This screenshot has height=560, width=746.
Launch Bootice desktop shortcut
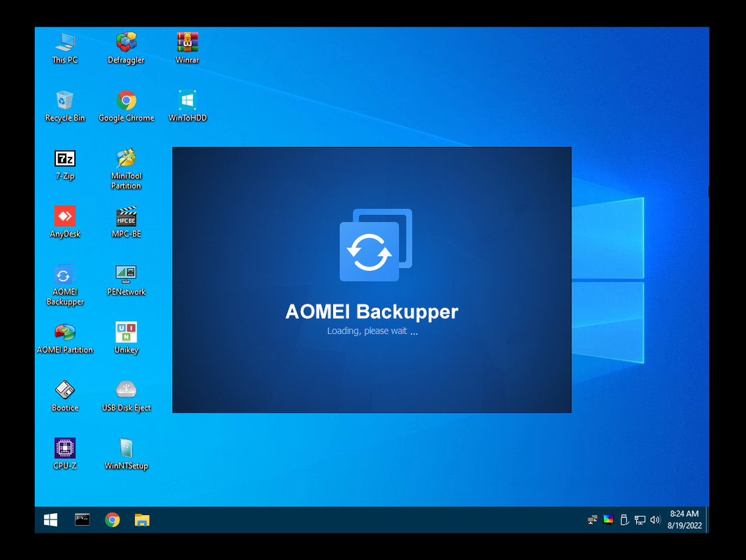point(64,396)
